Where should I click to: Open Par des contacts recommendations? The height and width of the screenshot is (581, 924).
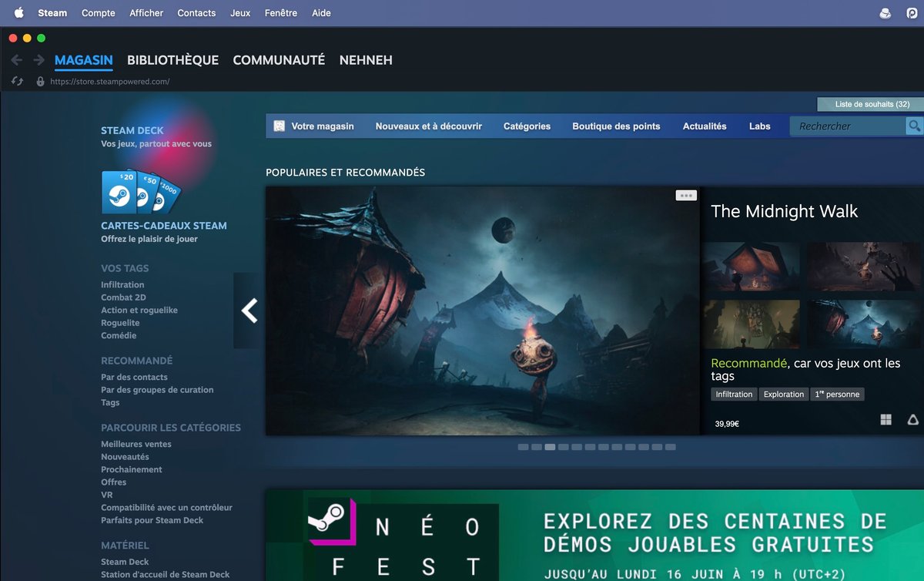(x=134, y=378)
